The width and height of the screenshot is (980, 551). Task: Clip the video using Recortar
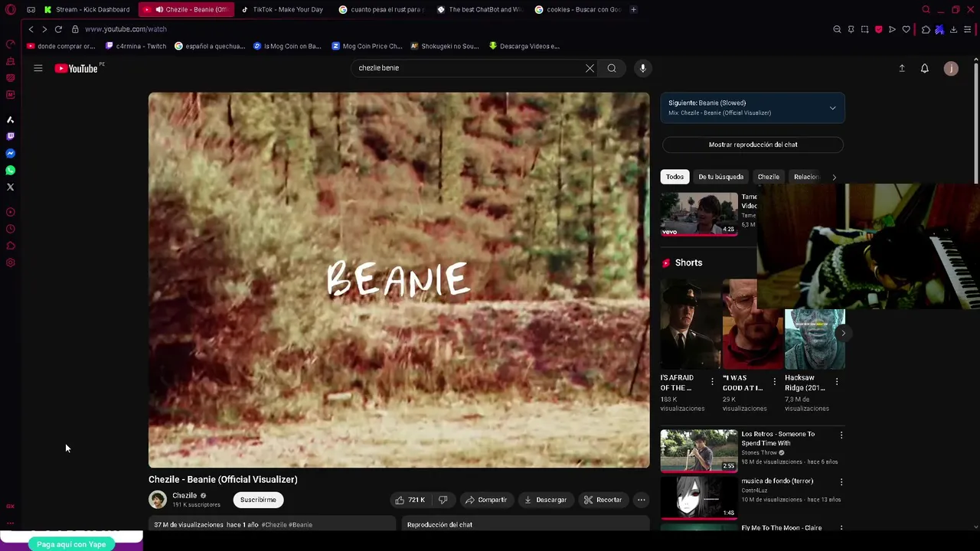click(603, 500)
